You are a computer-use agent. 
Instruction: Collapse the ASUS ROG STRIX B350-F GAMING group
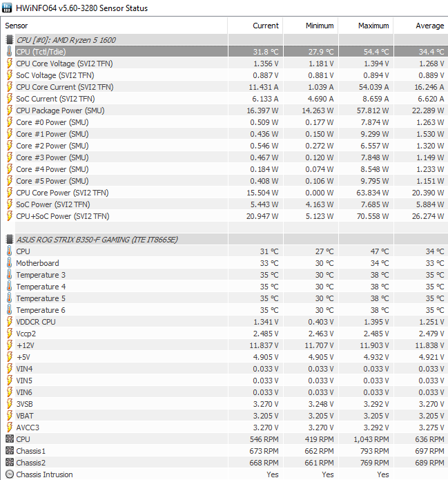point(97,240)
